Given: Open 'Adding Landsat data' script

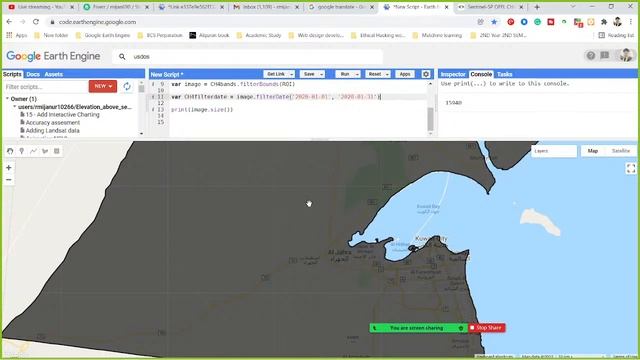Looking at the screenshot, I should [x=52, y=131].
